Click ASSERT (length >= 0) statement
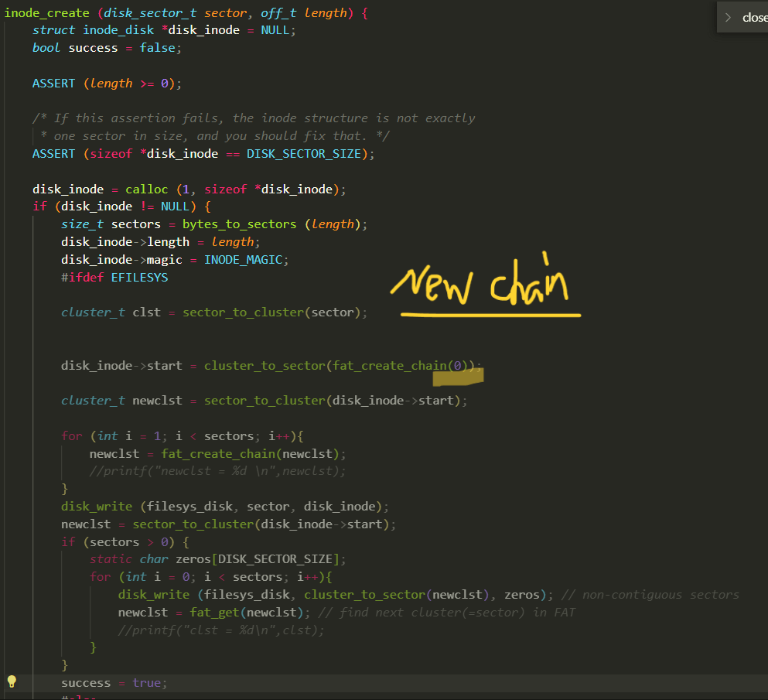 coord(106,84)
